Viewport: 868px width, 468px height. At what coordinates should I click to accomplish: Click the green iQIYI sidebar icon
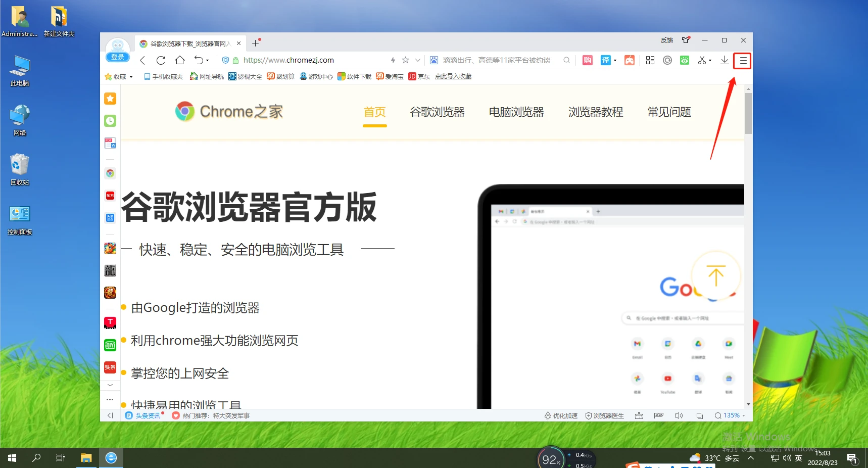tap(110, 345)
